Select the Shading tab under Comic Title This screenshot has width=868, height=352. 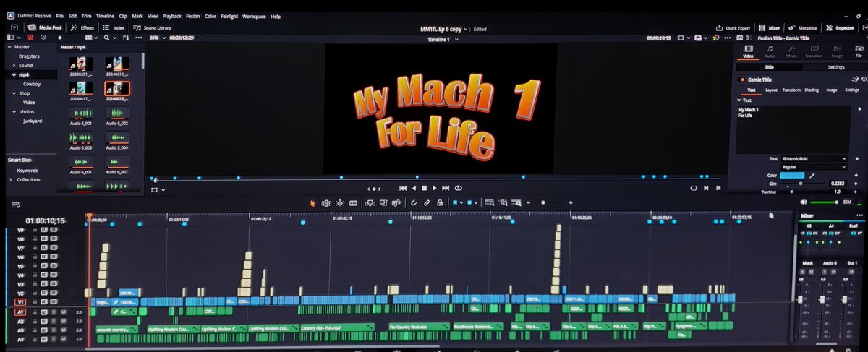tap(812, 90)
